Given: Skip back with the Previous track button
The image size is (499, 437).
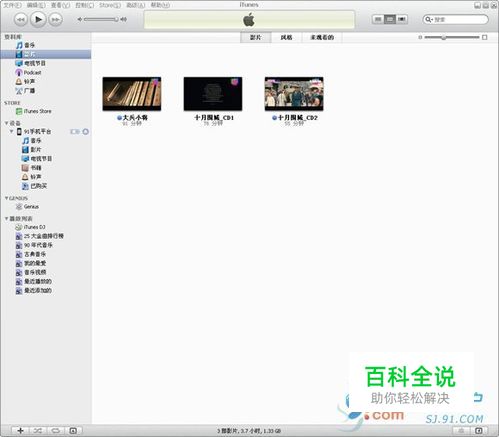Looking at the screenshot, I should click(21, 20).
